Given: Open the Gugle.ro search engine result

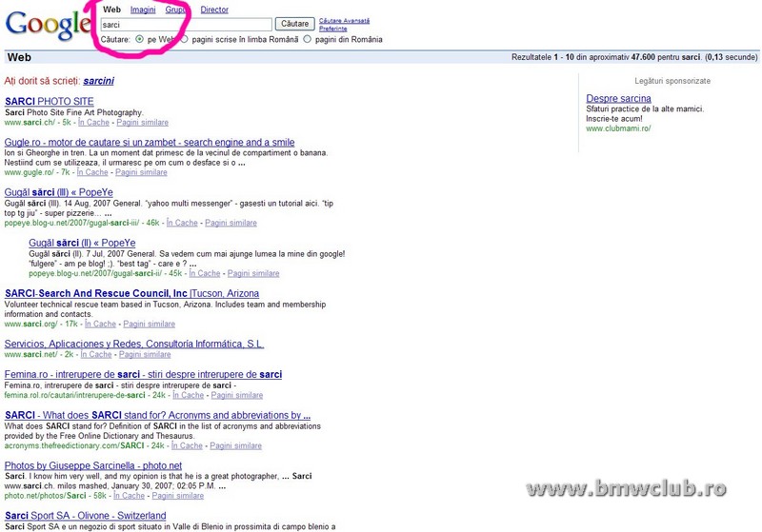Looking at the screenshot, I should click(150, 142).
